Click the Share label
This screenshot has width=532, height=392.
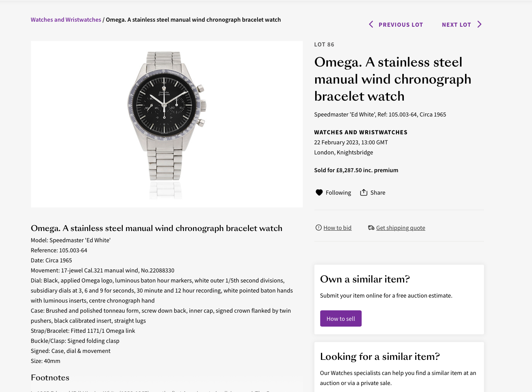click(x=378, y=193)
